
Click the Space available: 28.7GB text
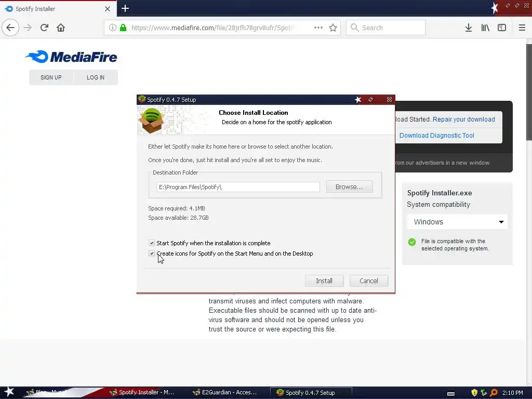coord(178,218)
